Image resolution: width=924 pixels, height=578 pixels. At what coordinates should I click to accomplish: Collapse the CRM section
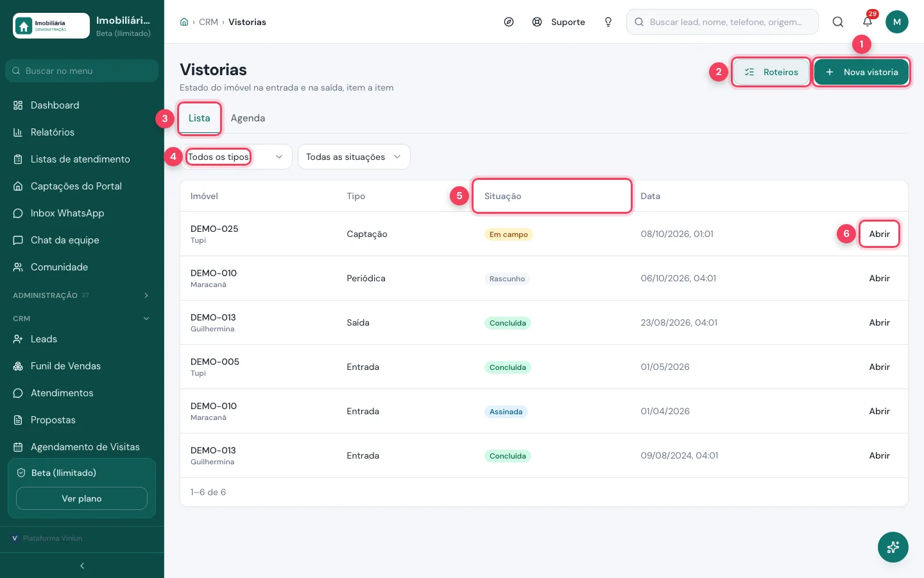(82, 319)
